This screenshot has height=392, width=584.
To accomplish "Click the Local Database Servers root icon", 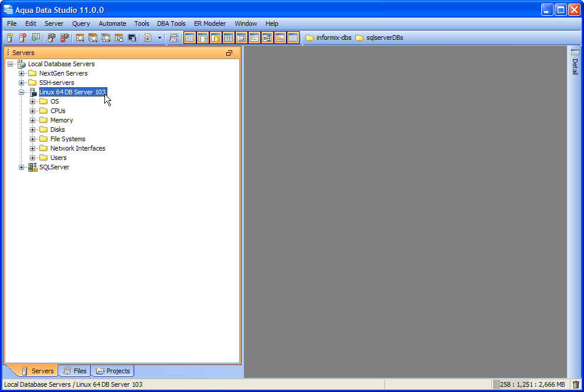I will tap(22, 64).
